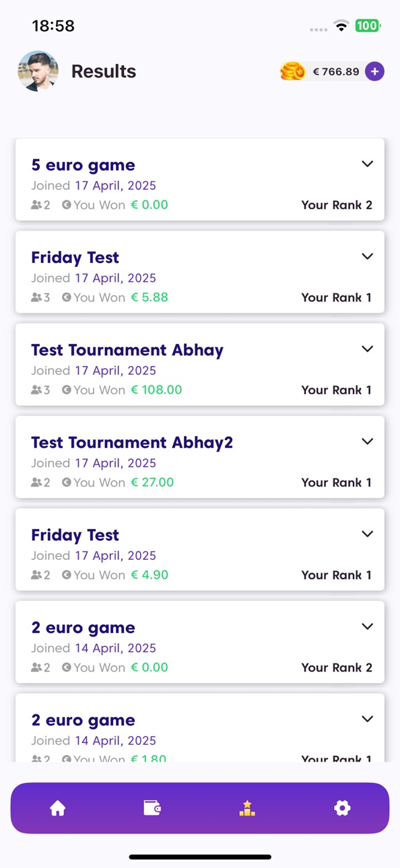
Task: Open the settings gear icon
Action: coord(342,807)
